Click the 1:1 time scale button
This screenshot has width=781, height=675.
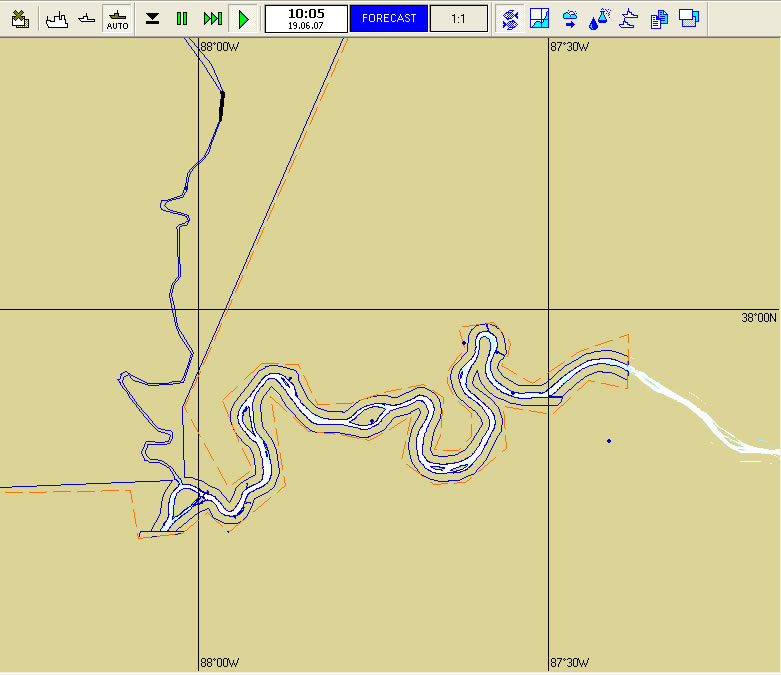[458, 19]
